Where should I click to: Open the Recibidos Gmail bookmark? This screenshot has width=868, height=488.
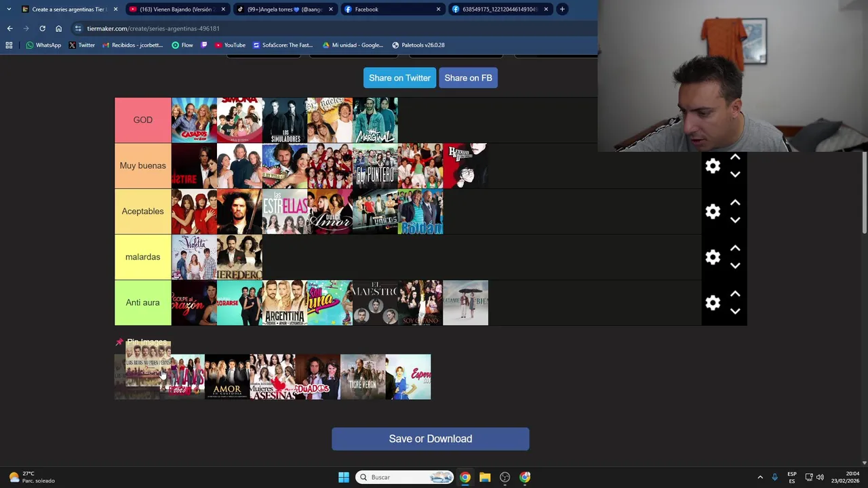click(133, 45)
